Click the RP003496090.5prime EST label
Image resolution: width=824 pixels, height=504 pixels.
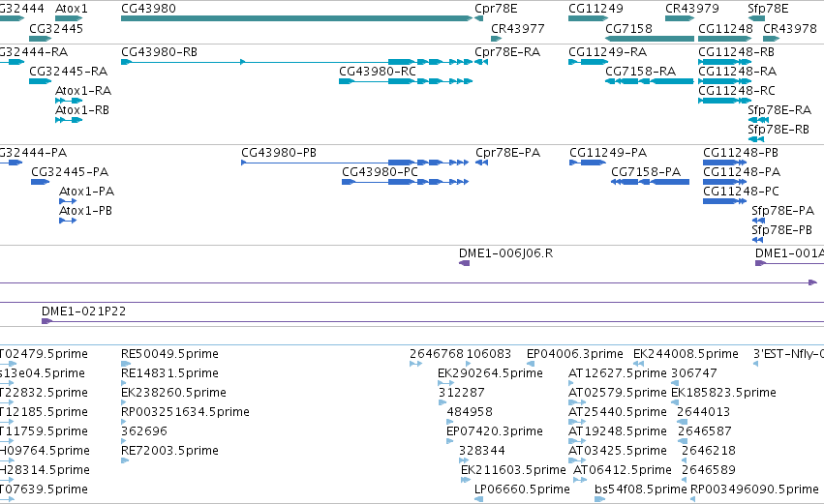(754, 489)
